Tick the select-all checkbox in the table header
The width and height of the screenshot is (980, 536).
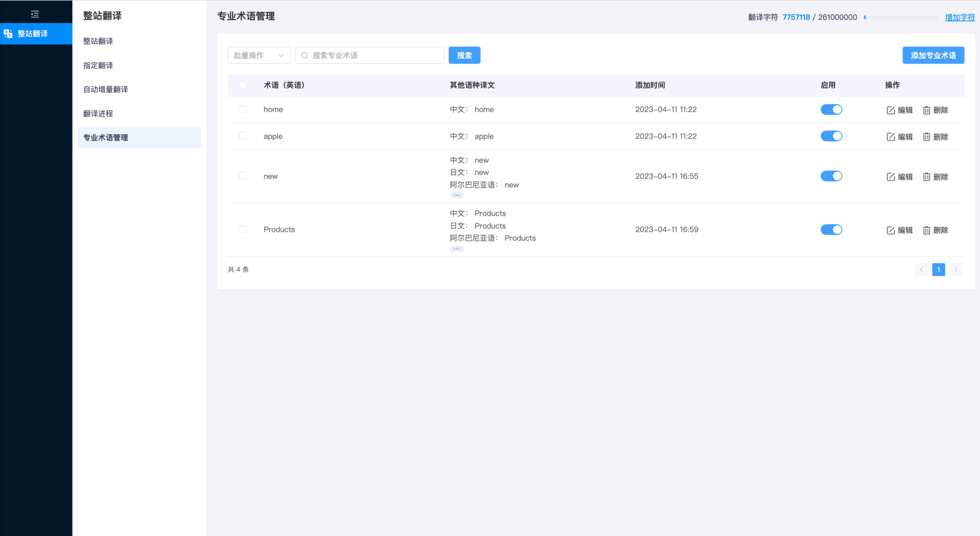(x=242, y=85)
